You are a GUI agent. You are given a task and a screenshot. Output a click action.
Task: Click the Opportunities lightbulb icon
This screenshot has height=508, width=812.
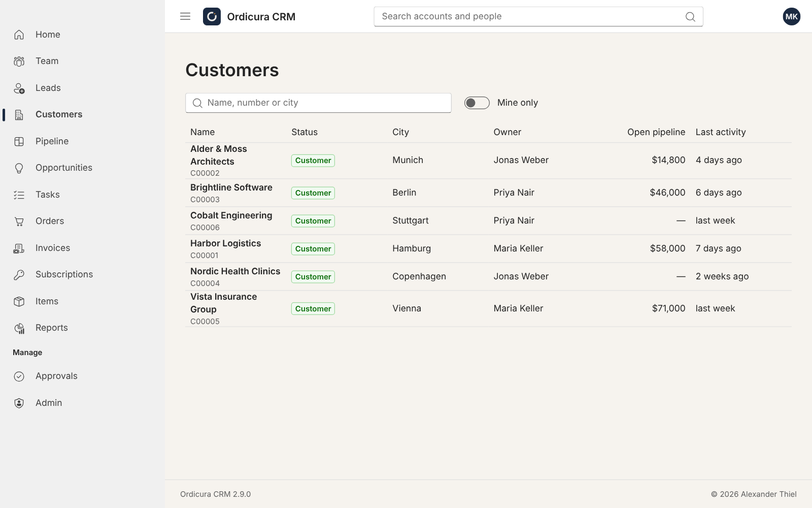pyautogui.click(x=19, y=168)
